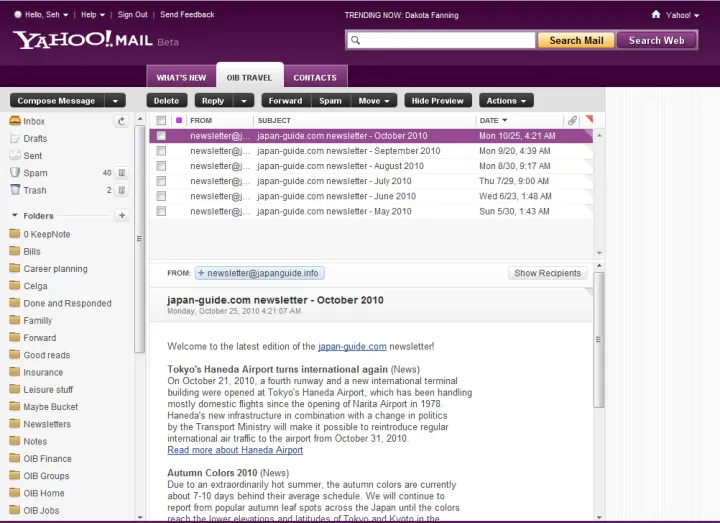The width and height of the screenshot is (720, 523).
Task: Follow the Read more about Haneda Airport link
Action: [235, 450]
